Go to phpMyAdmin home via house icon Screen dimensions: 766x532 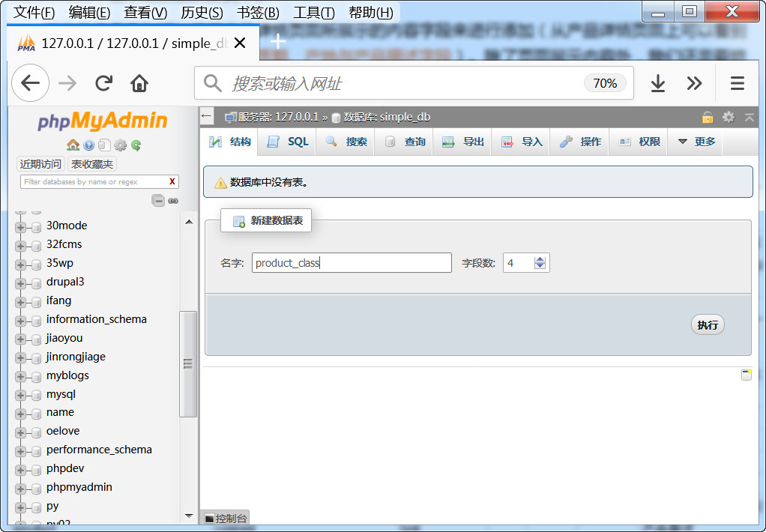[73, 145]
